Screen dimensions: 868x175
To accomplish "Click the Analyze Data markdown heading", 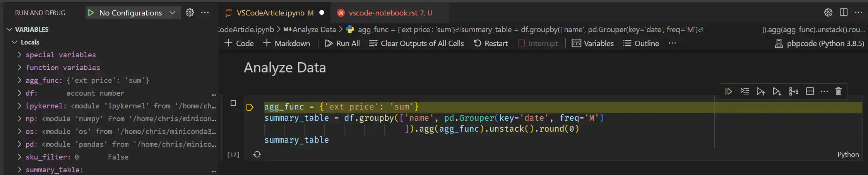I will click(x=285, y=68).
